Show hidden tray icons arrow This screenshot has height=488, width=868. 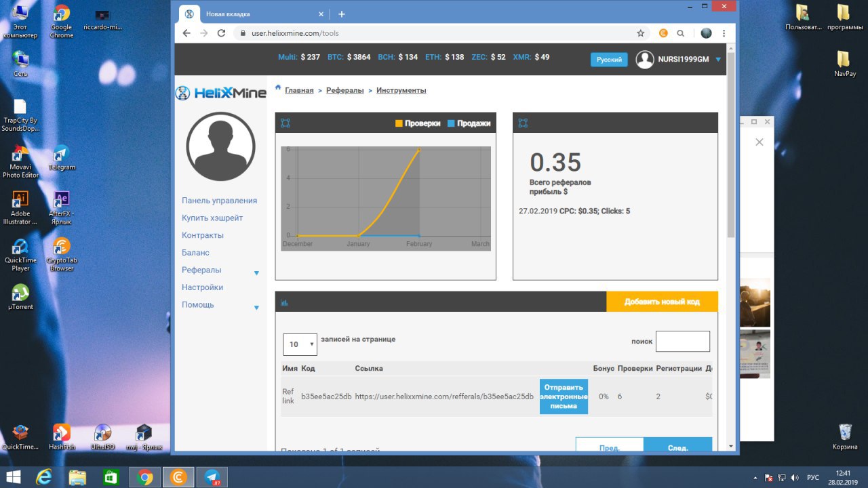(755, 477)
